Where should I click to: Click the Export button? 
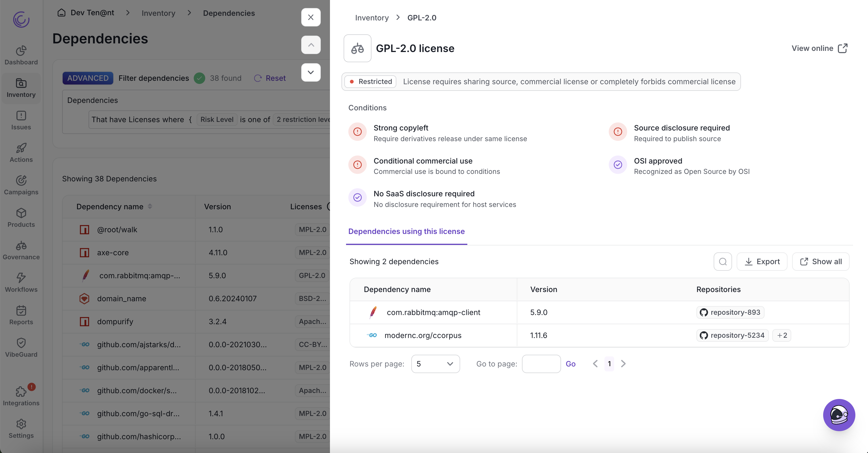tap(762, 262)
